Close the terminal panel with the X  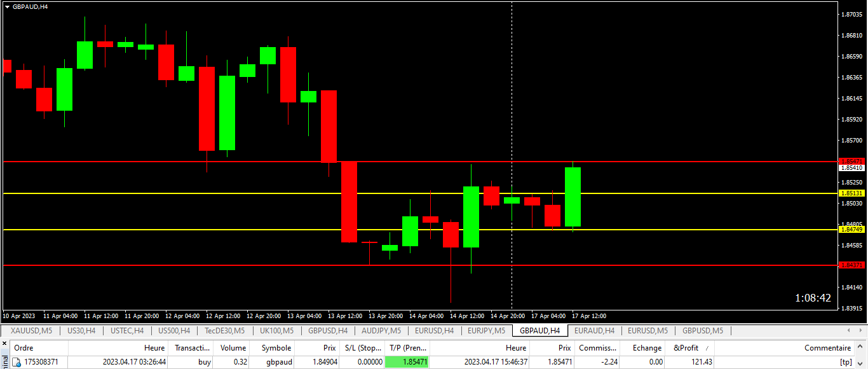(3, 343)
